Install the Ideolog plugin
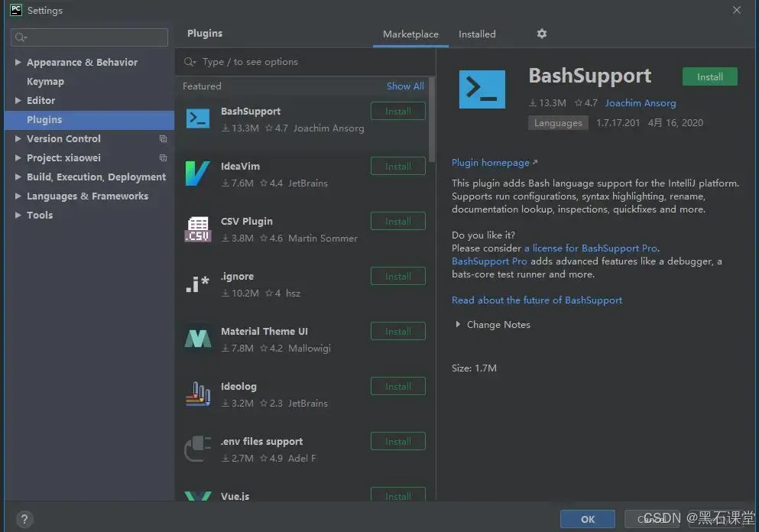Viewport: 759px width, 532px height. 398,386
